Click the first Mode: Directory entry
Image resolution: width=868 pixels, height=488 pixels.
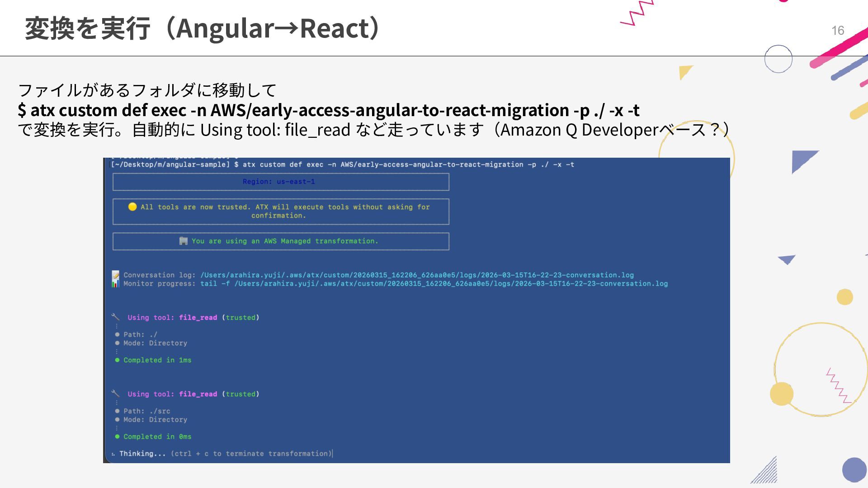coord(155,343)
